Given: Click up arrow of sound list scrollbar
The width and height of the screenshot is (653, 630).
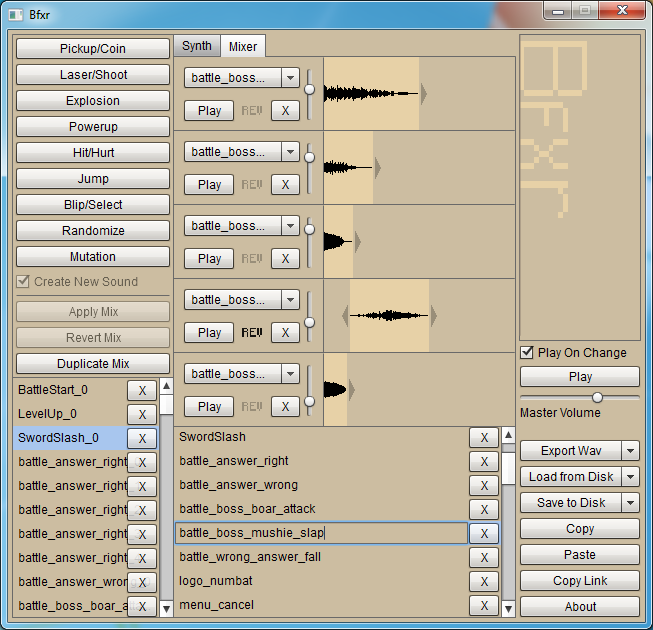Looking at the screenshot, I should [x=166, y=386].
